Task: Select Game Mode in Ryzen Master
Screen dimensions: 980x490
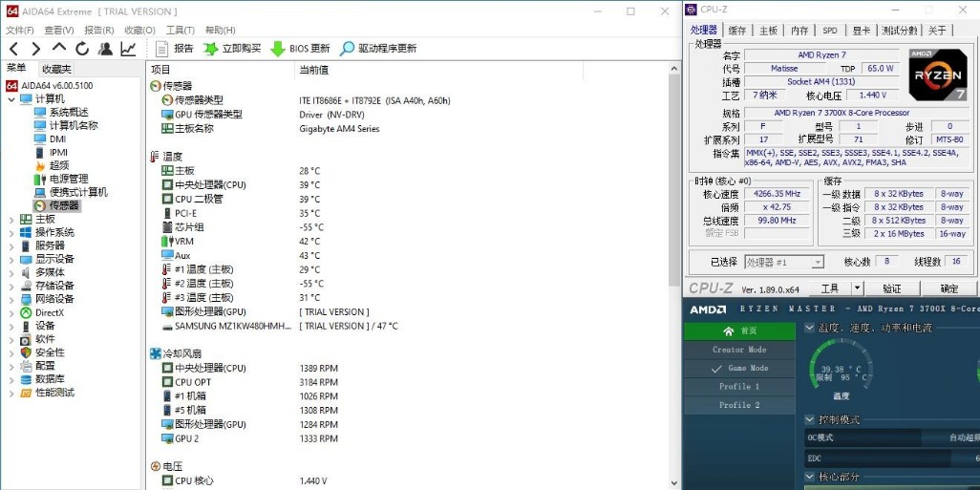Action: point(739,368)
